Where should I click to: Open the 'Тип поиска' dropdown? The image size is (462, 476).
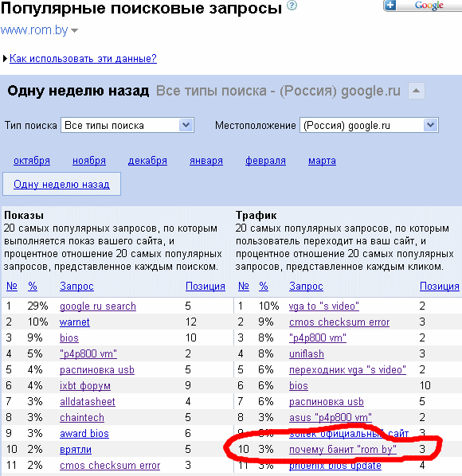[x=127, y=126]
